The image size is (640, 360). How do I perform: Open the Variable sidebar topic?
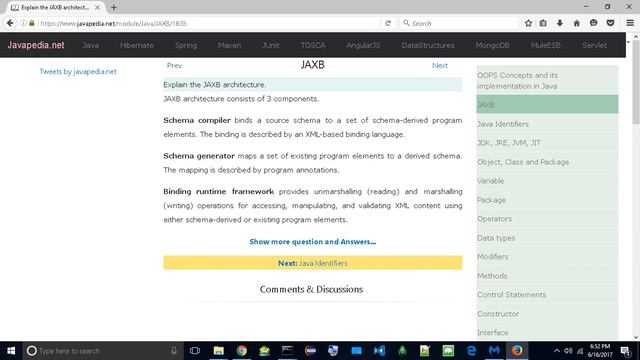click(x=547, y=180)
